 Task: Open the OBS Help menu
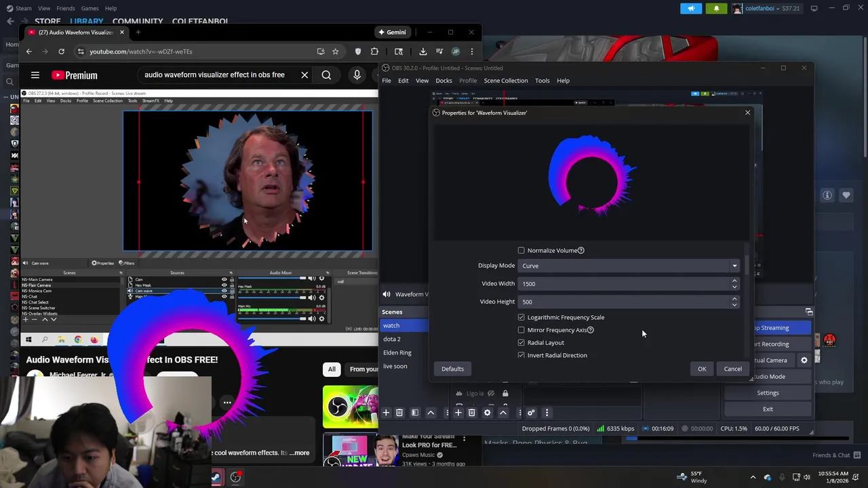[x=563, y=81]
